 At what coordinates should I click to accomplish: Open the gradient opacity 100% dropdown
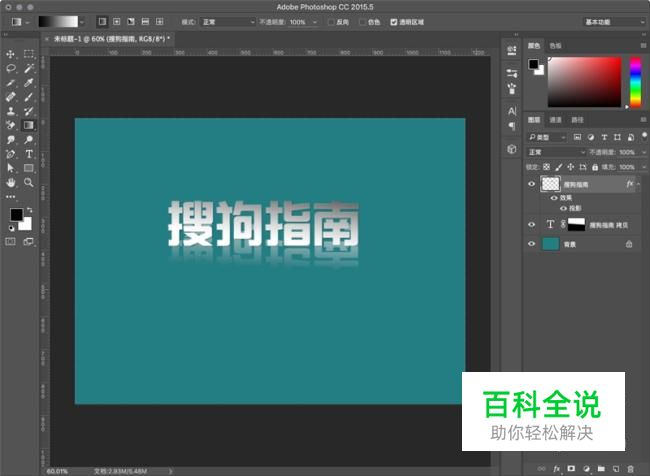click(x=315, y=22)
